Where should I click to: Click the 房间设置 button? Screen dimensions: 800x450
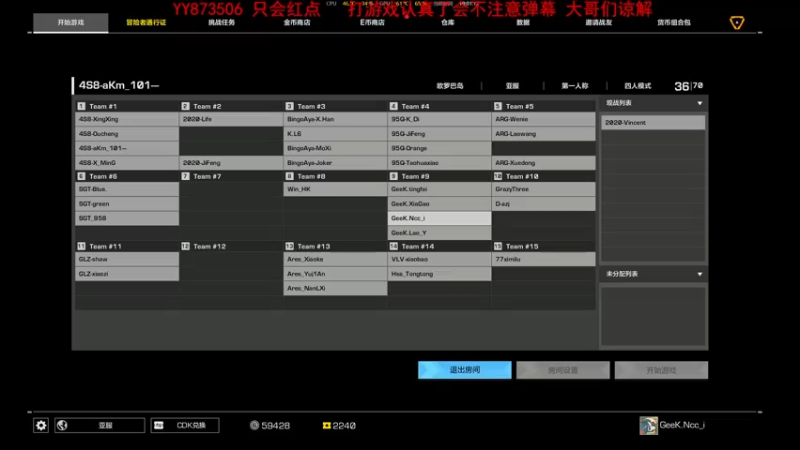coord(563,370)
